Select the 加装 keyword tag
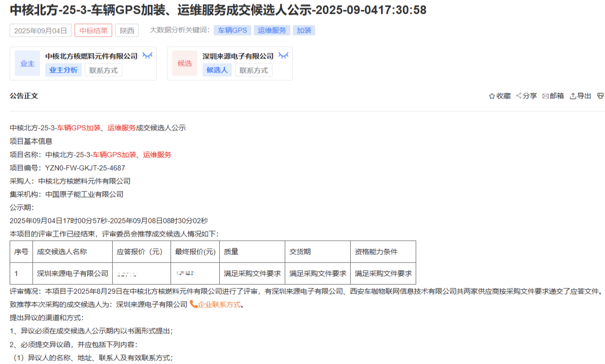 [x=304, y=30]
